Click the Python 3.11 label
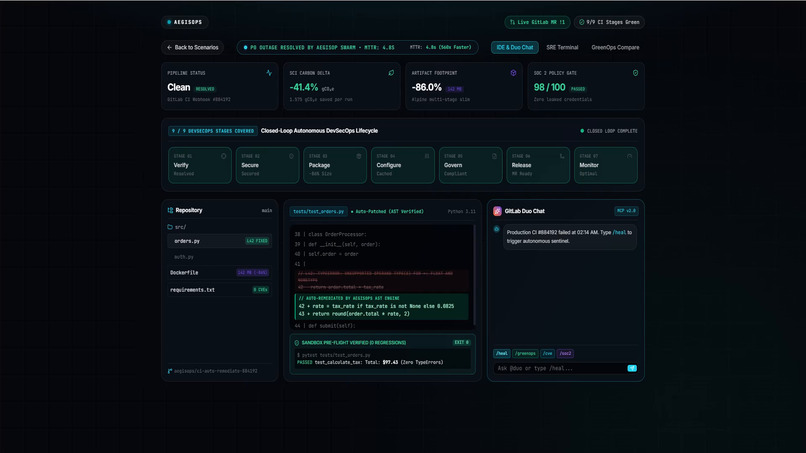Viewport: 806px width, 453px height. pos(462,211)
